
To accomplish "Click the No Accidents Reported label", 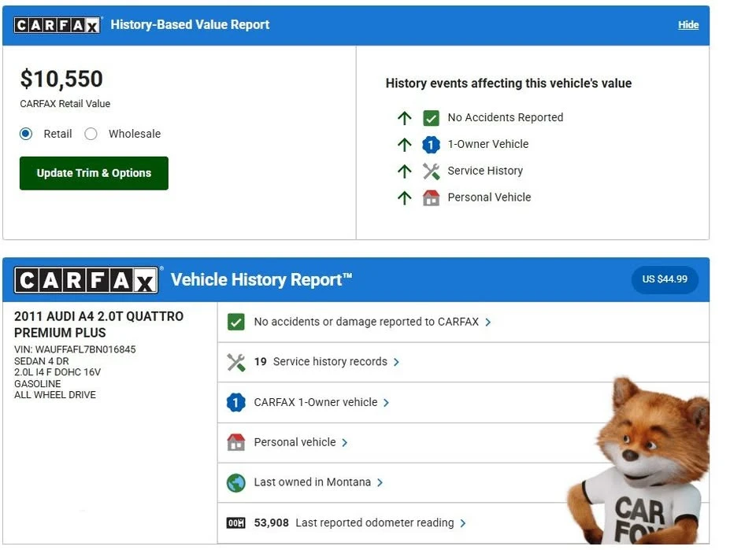I will (506, 117).
